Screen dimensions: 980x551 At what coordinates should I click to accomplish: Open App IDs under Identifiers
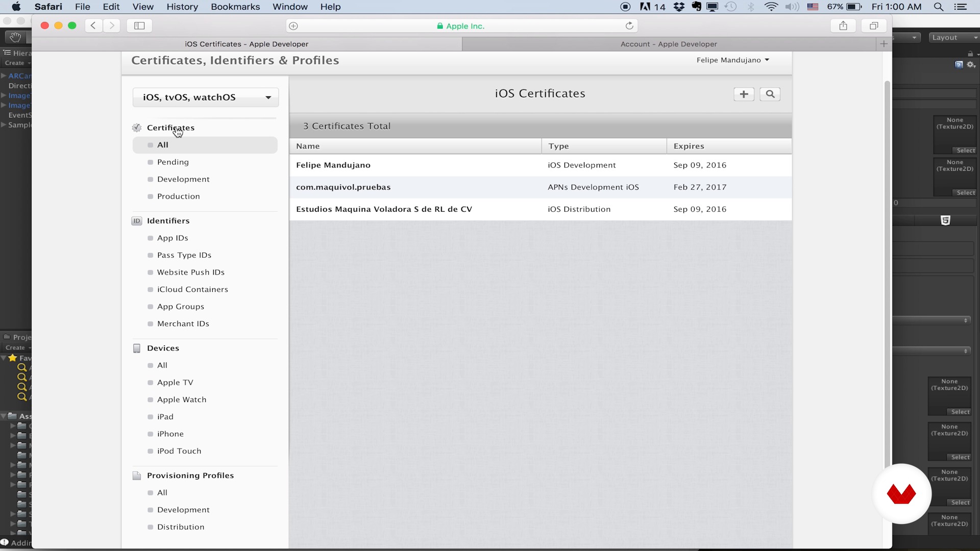tap(173, 238)
